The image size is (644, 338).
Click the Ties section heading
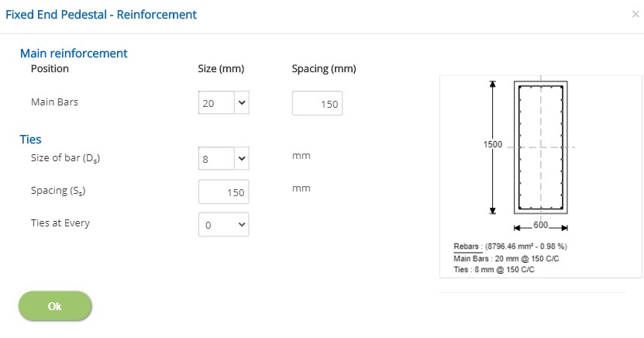pos(31,140)
